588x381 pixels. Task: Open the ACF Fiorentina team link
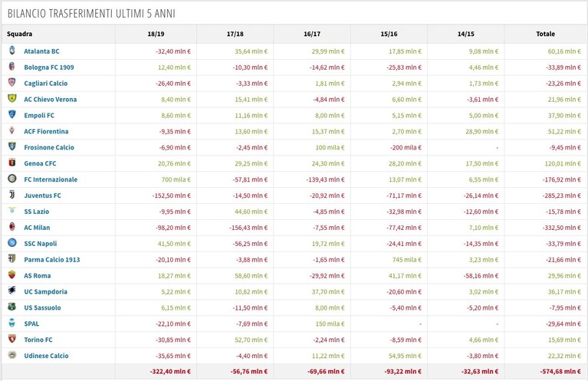(46, 132)
